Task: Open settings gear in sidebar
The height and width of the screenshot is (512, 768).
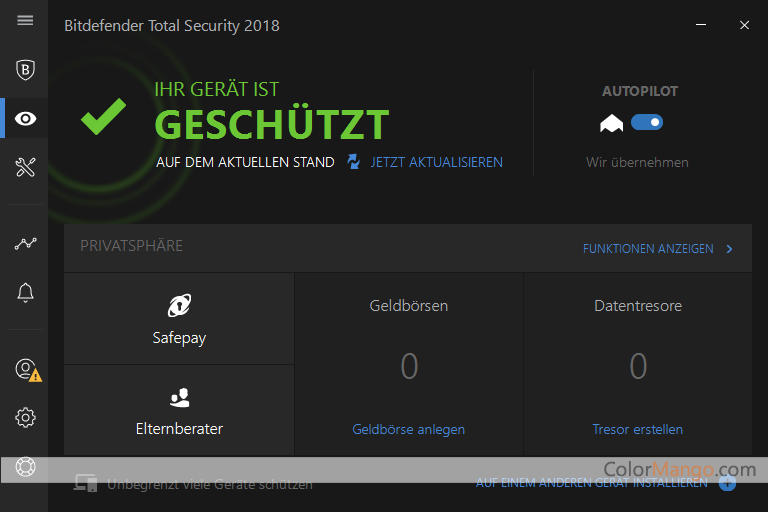Action: coord(25,417)
